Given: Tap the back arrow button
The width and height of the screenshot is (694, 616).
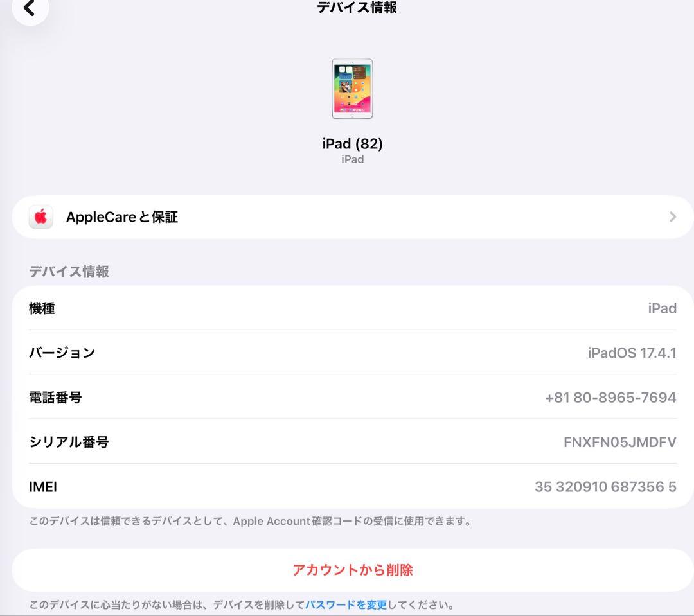Looking at the screenshot, I should (x=30, y=8).
